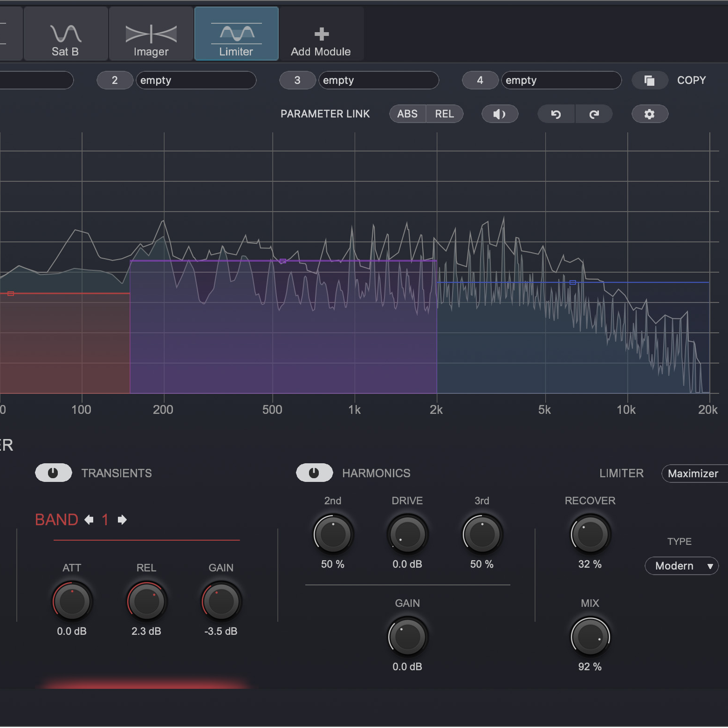
Task: Click the empty name field of slot 2
Action: (x=196, y=80)
